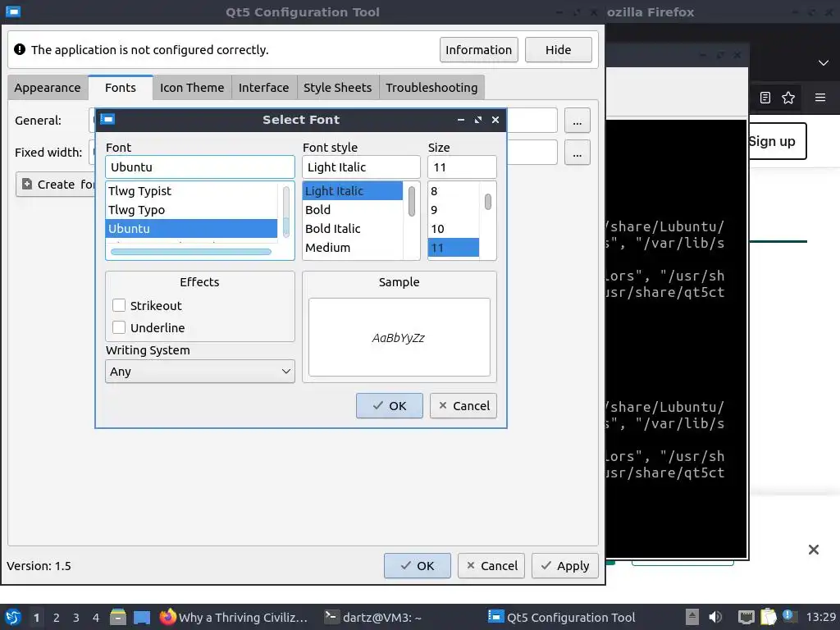Select Medium font style
The height and width of the screenshot is (630, 840).
353,247
